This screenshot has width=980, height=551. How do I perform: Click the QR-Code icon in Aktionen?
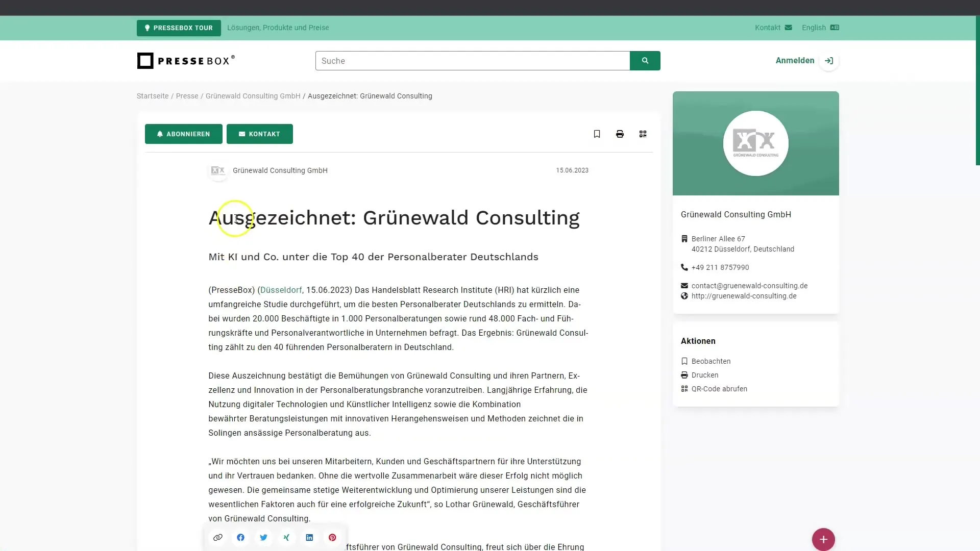coord(684,388)
